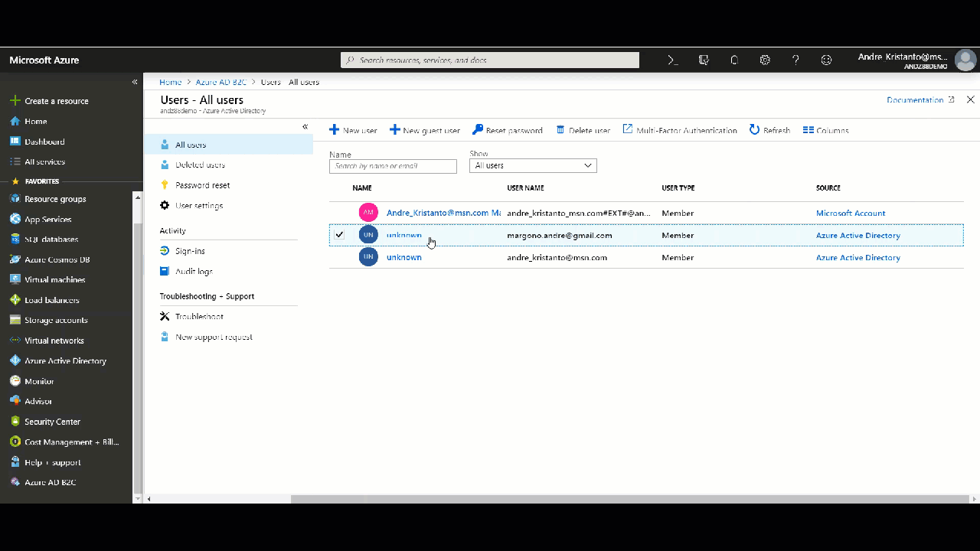Click the Refresh toolbar button
Viewport: 980px width, 551px height.
(x=769, y=130)
